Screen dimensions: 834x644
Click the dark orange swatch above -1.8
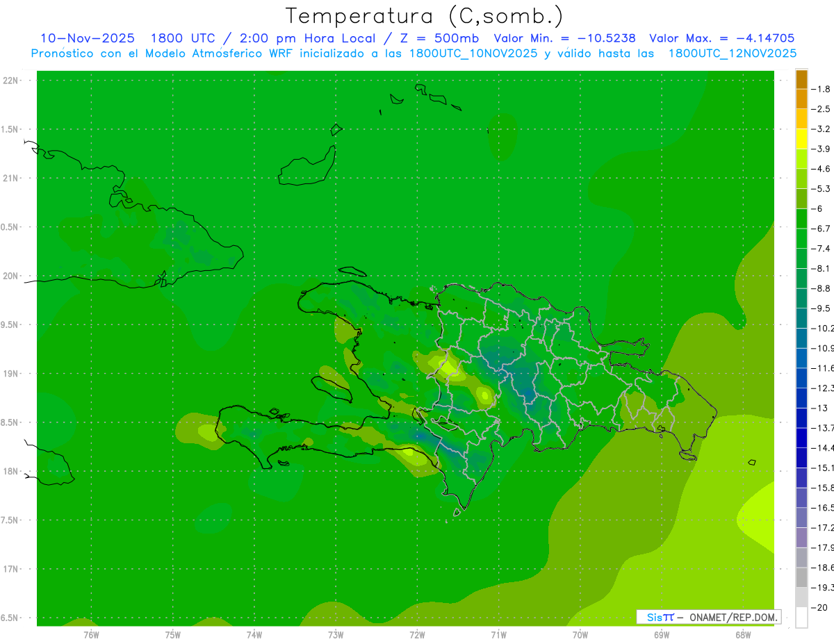[x=801, y=80]
